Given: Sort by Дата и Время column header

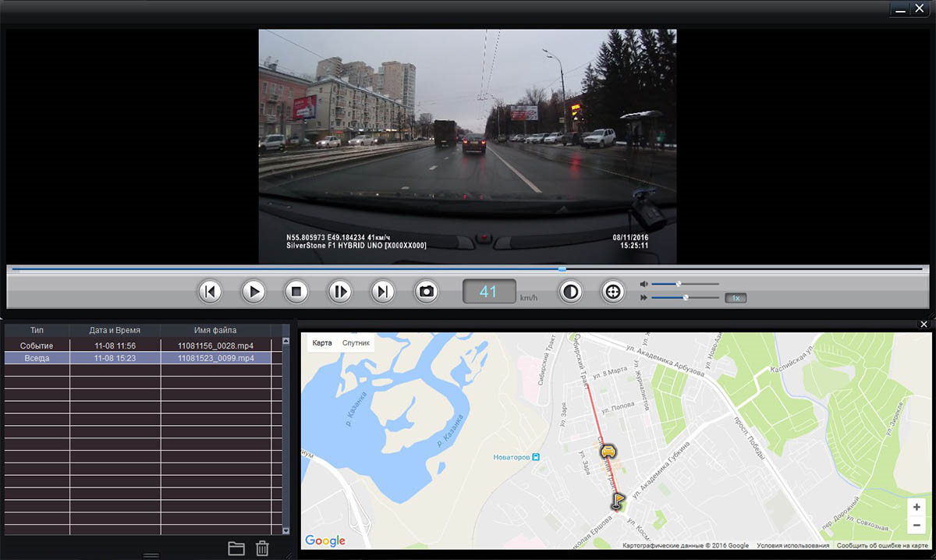Looking at the screenshot, I should (115, 331).
